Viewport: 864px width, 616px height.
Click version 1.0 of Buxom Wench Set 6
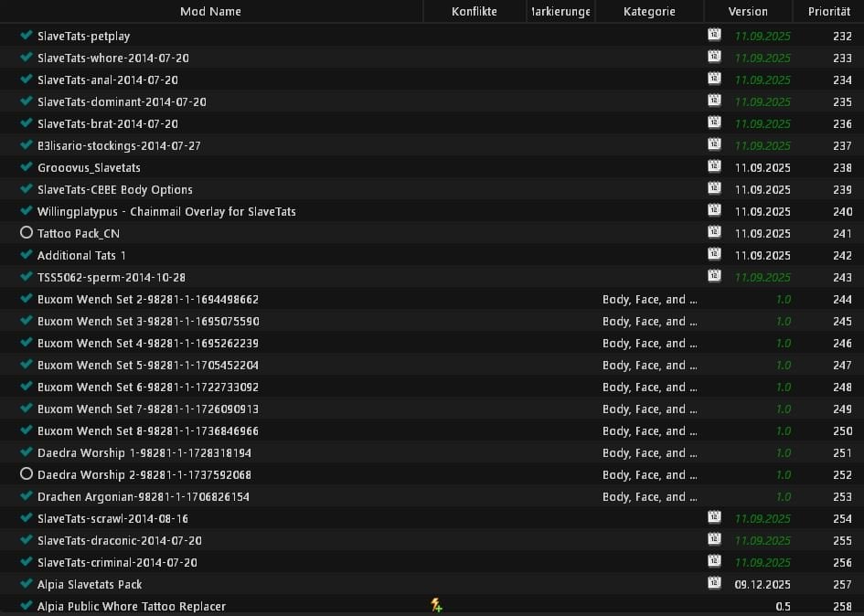click(783, 388)
